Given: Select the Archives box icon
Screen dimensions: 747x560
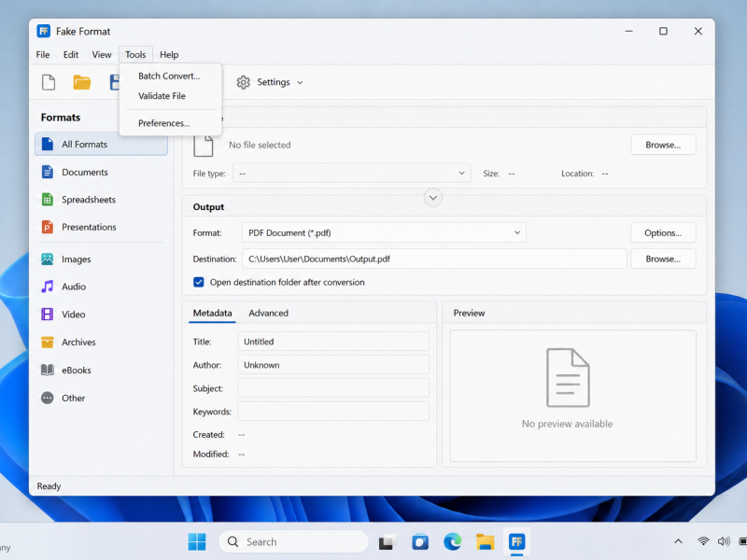Looking at the screenshot, I should click(48, 342).
